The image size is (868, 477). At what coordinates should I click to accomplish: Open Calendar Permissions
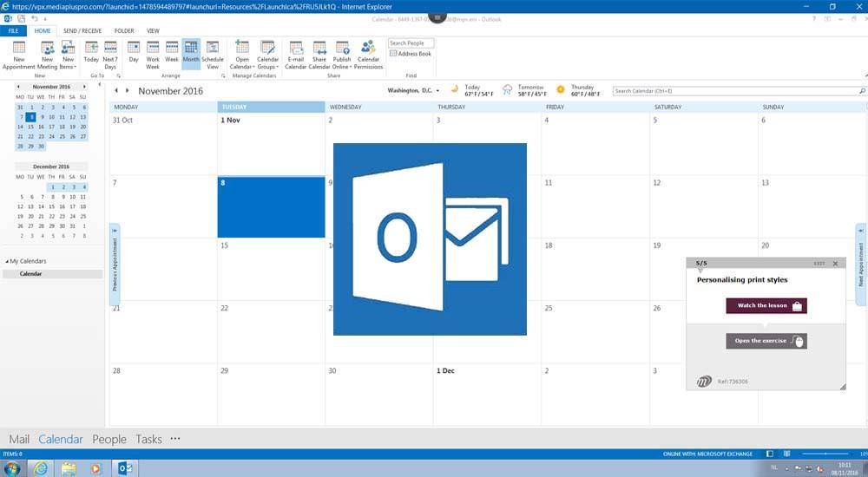click(368, 55)
